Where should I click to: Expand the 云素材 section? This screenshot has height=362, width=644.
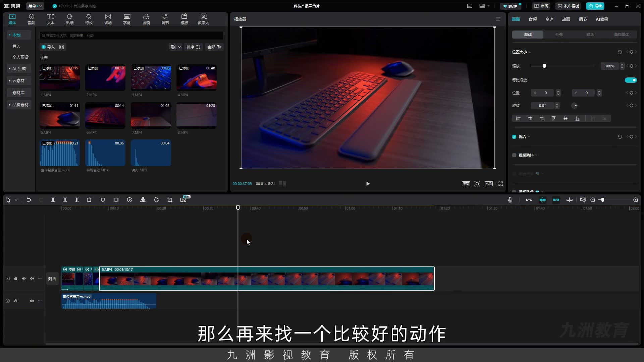click(x=19, y=81)
